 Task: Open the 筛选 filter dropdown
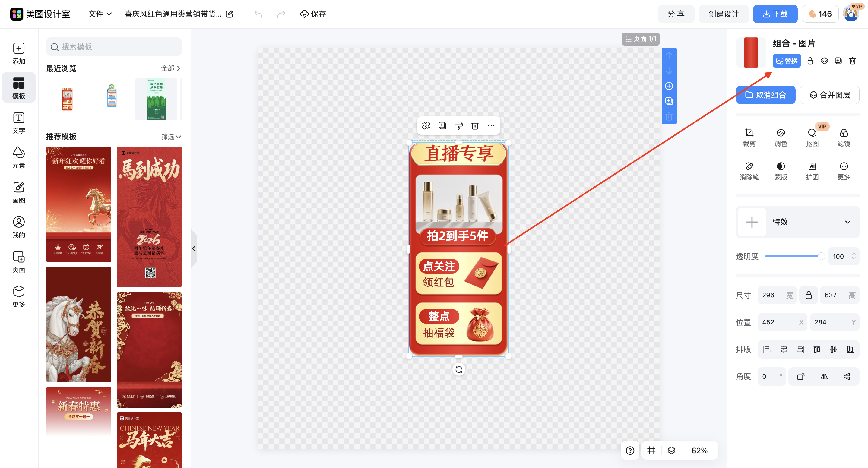point(170,137)
